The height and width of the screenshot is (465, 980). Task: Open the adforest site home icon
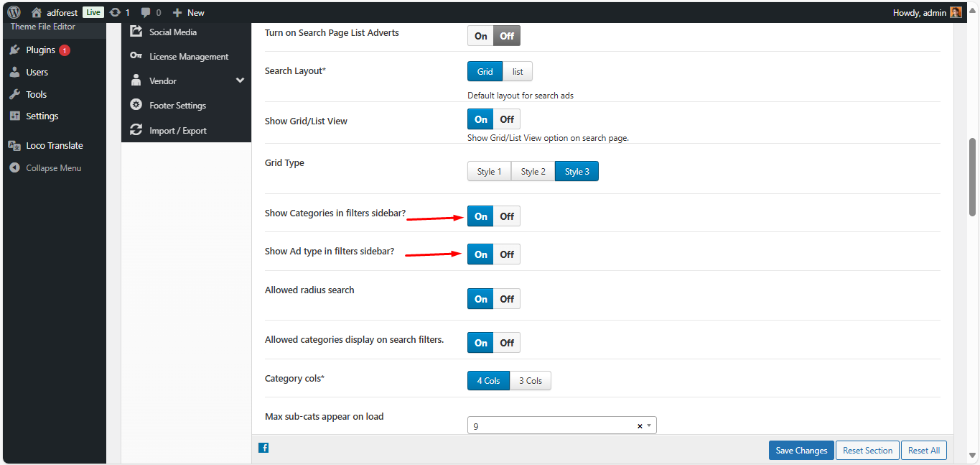pos(37,12)
